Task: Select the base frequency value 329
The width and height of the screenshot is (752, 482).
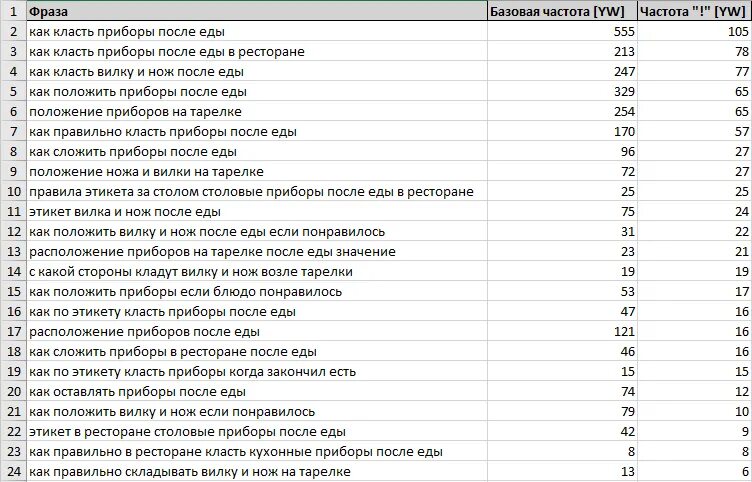Action: tap(624, 92)
